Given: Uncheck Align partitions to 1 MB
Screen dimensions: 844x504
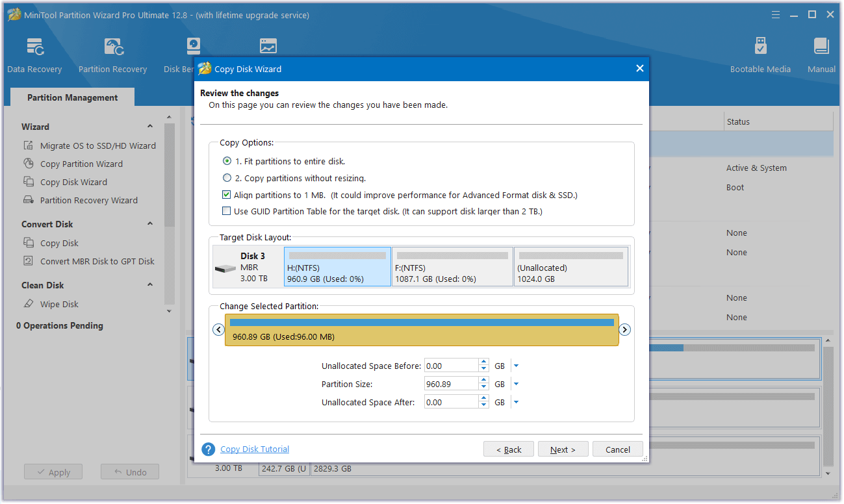Looking at the screenshot, I should point(227,195).
